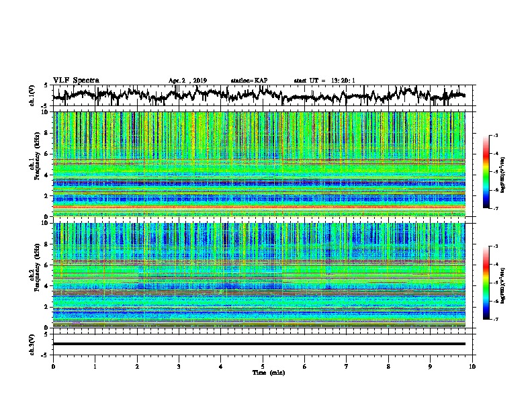Click the 5 tick label on ch.1(V) axis
This screenshot has width=532, height=411.
[x=46, y=86]
